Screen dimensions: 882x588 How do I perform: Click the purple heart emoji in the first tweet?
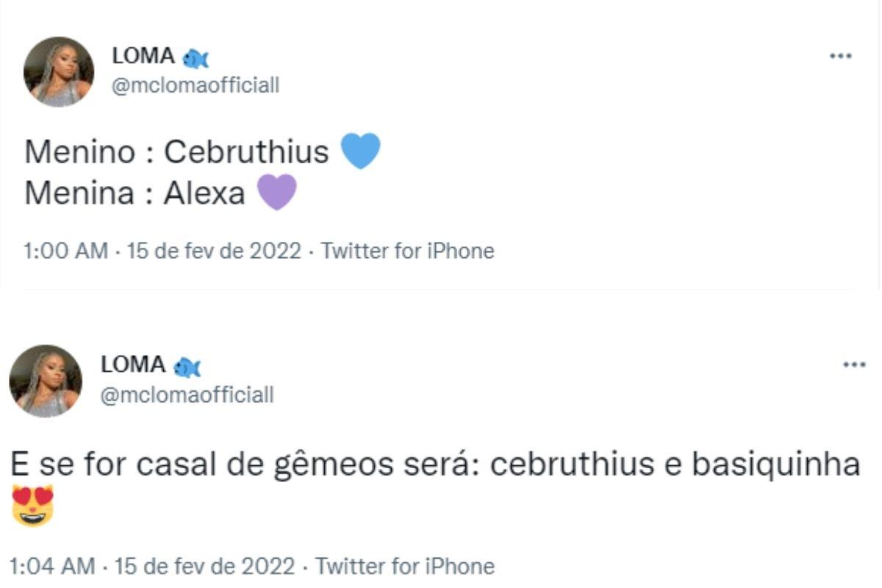277,193
